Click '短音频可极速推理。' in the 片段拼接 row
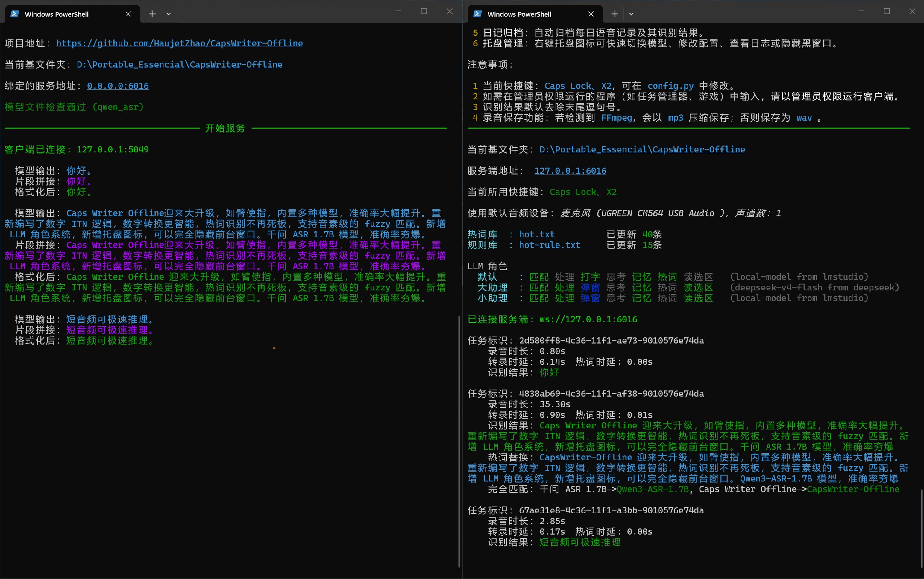Screen dimensions: 924x579 pos(110,330)
